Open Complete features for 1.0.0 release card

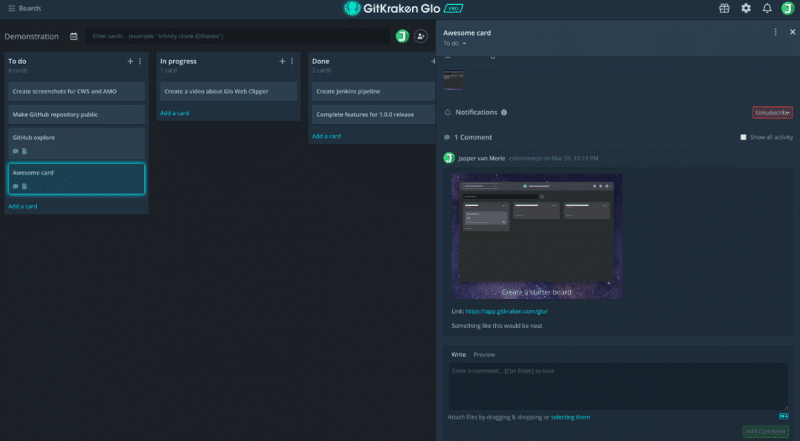tap(374, 114)
